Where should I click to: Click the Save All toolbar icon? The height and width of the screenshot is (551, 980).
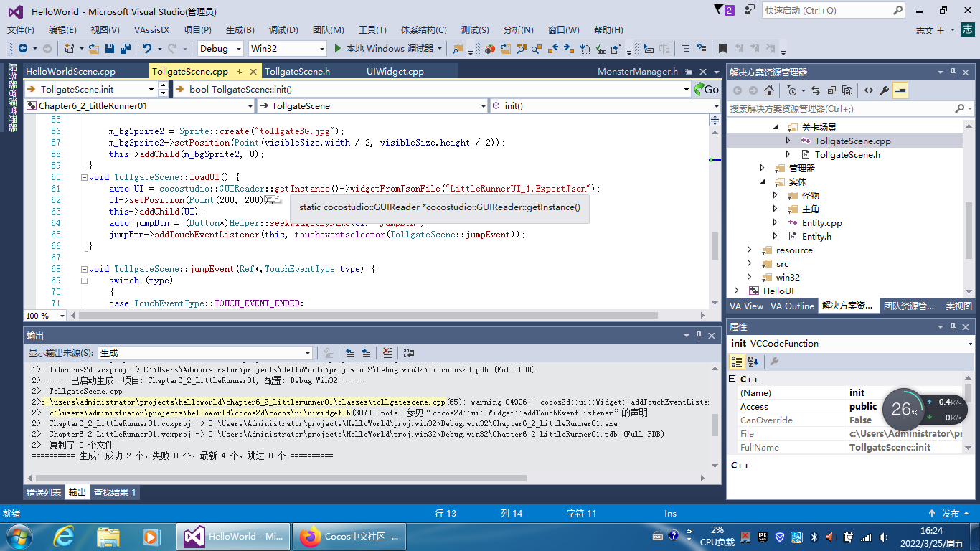click(125, 49)
